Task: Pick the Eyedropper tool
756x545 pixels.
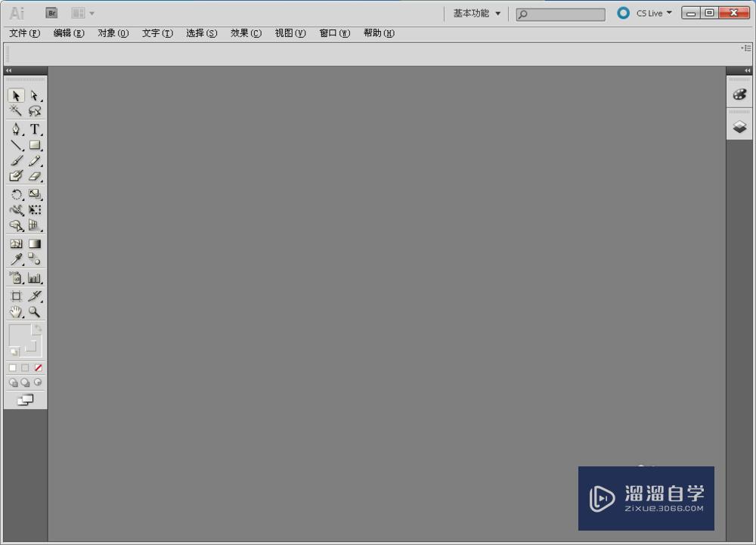Action: click(x=17, y=258)
